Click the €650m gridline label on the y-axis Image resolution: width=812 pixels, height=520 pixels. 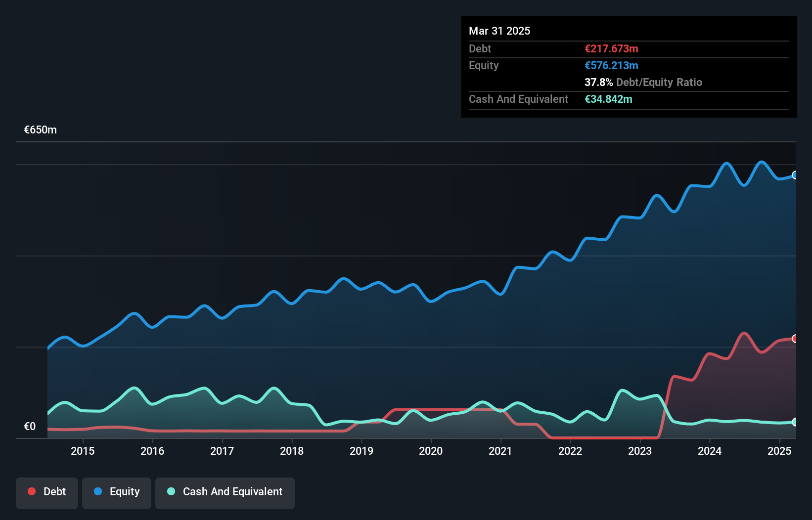point(40,130)
